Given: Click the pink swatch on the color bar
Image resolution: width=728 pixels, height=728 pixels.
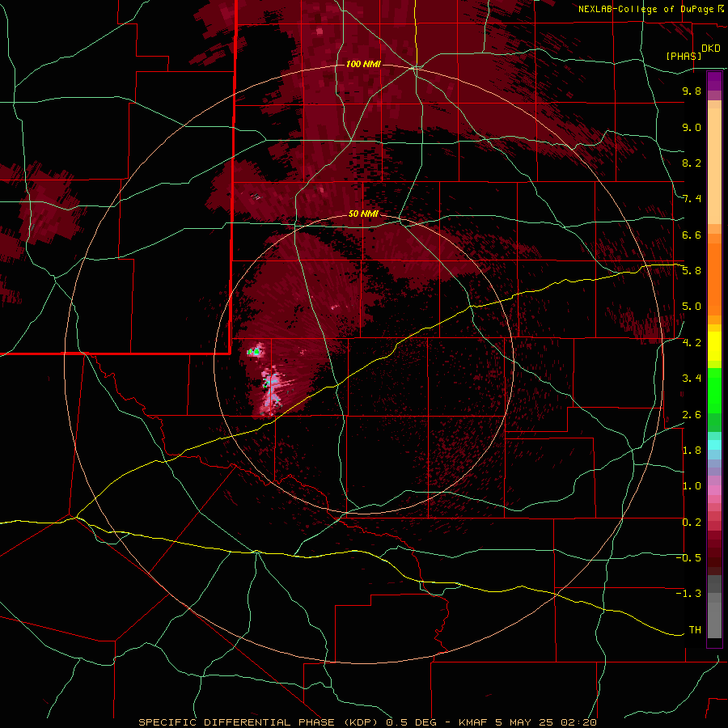Looking at the screenshot, I should 714,490.
